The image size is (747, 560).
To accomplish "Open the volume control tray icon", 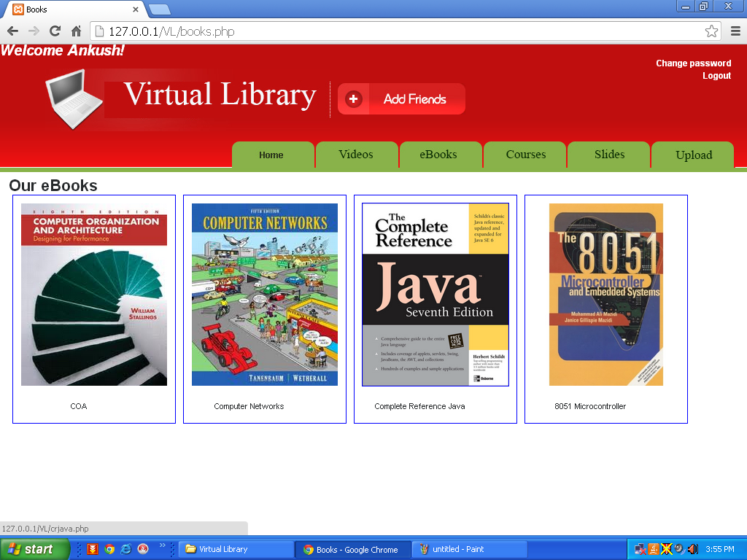I will [x=693, y=550].
